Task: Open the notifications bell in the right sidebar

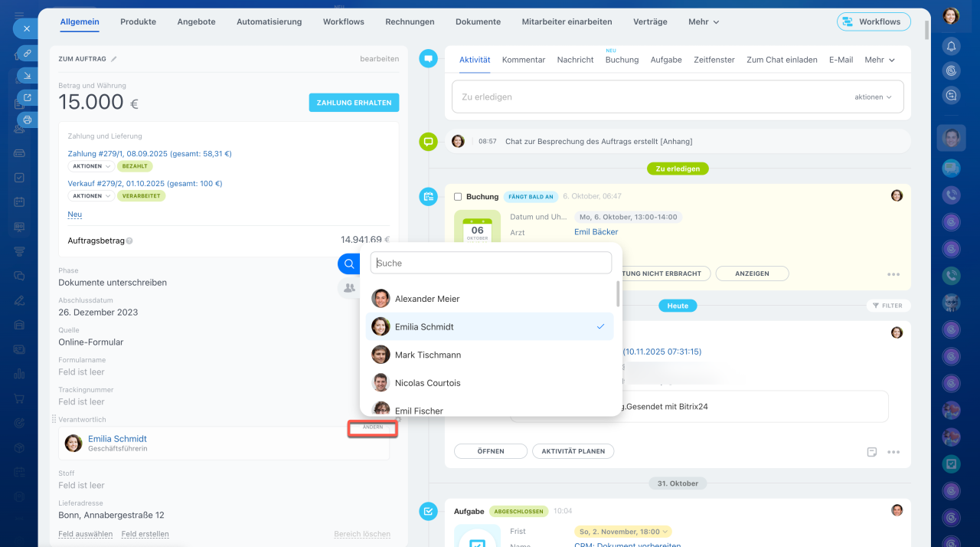Action: coord(951,46)
